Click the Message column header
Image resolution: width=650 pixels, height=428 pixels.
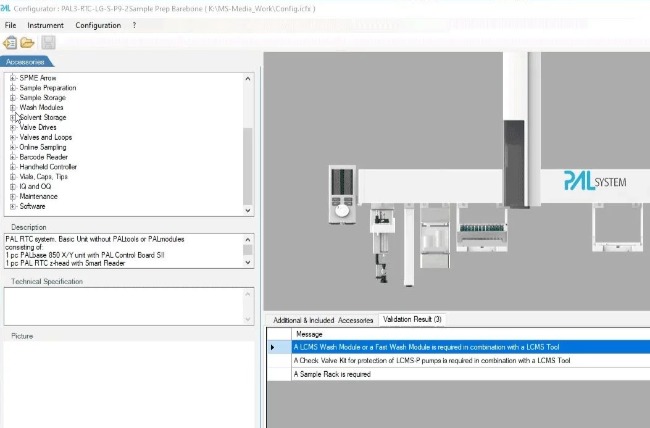coord(471,334)
